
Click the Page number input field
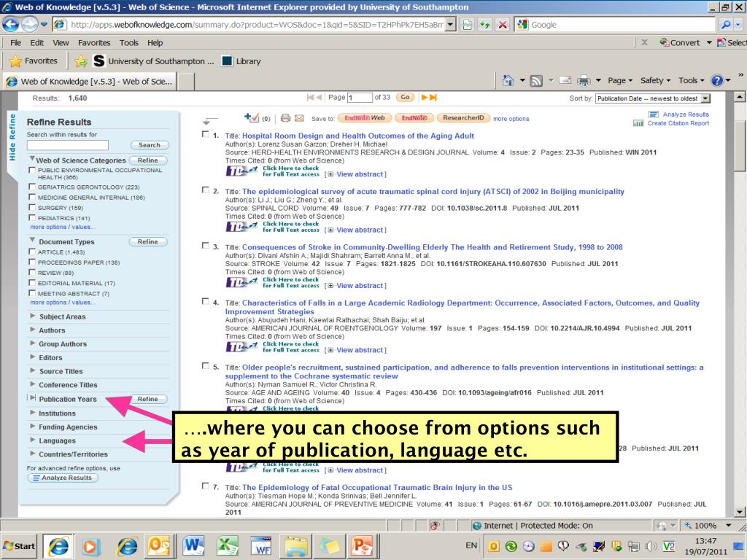coord(360,98)
